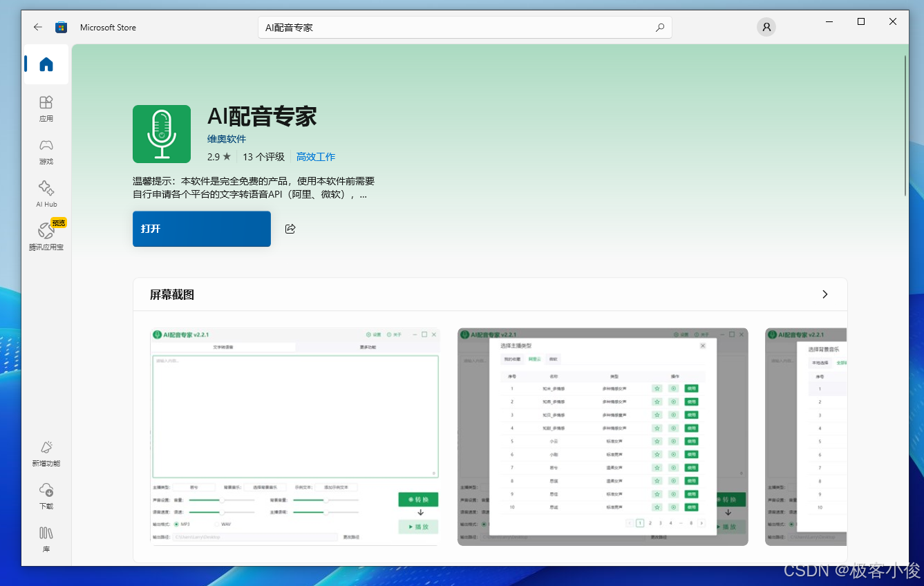Open 下载 (Downloads) in sidebar

coord(46,496)
